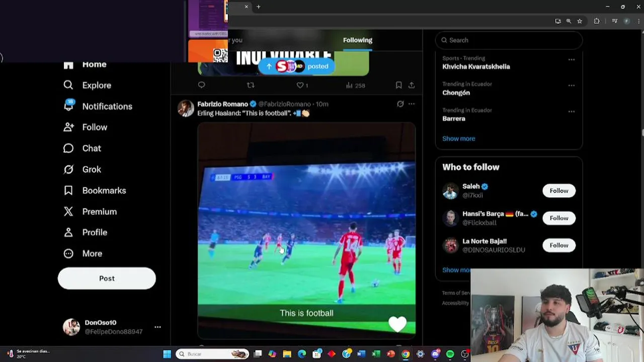Click DonOso10 account avatar

tap(71, 327)
